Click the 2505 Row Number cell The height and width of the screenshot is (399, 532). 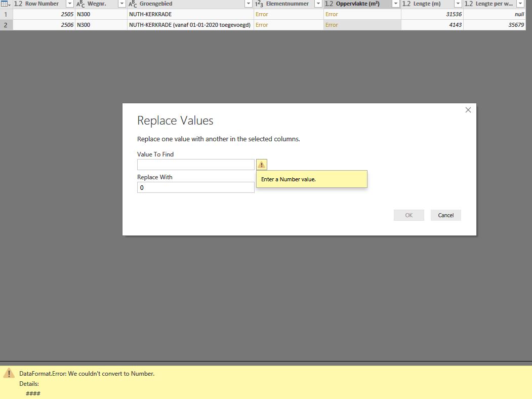click(44, 14)
